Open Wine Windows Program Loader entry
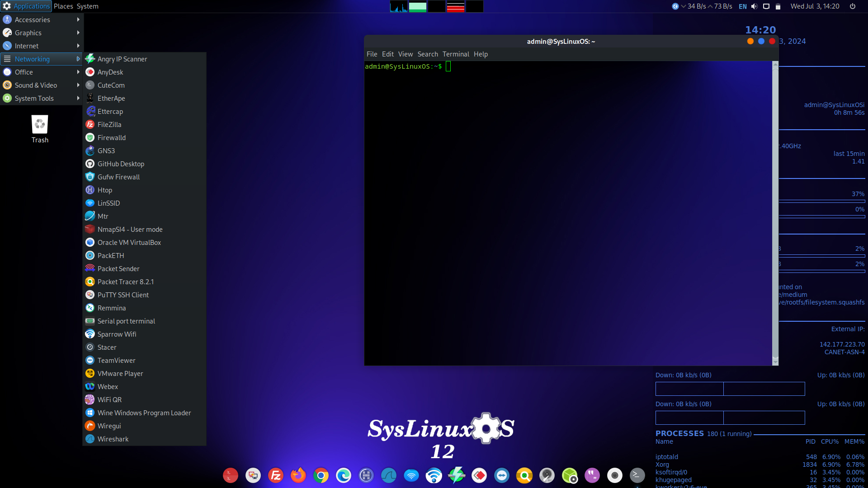The height and width of the screenshot is (488, 868). click(144, 413)
